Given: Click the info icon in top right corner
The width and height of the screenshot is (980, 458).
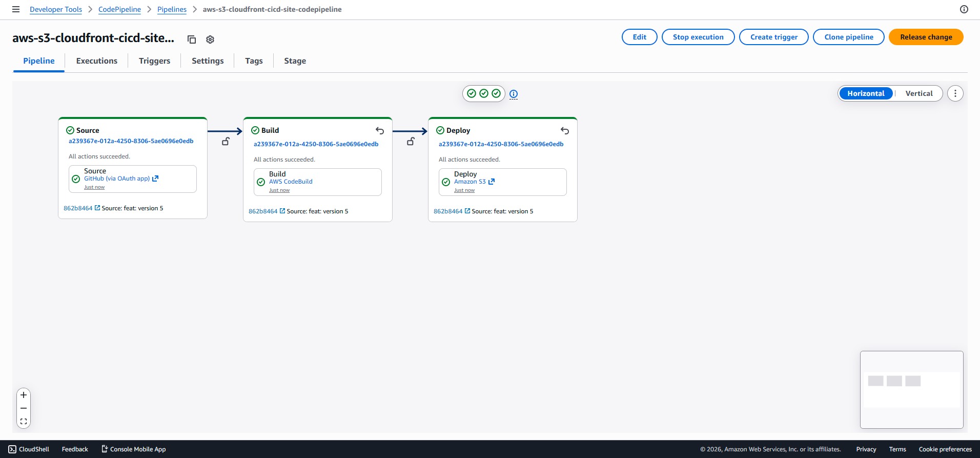Looking at the screenshot, I should click(x=964, y=9).
